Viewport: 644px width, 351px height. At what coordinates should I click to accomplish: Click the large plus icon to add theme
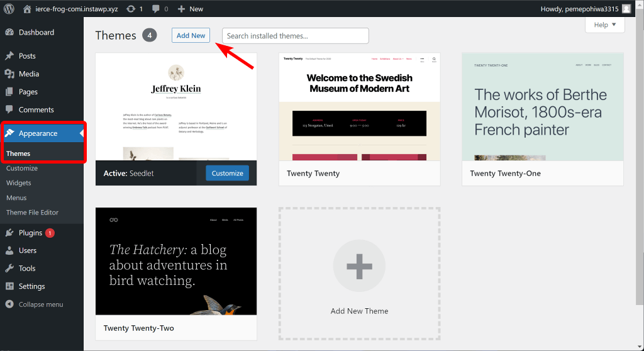coord(359,266)
